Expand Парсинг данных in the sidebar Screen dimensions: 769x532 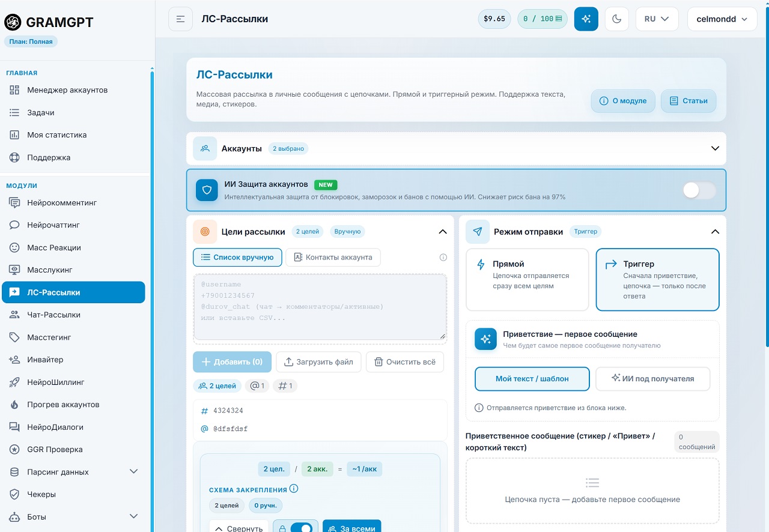[x=134, y=472]
